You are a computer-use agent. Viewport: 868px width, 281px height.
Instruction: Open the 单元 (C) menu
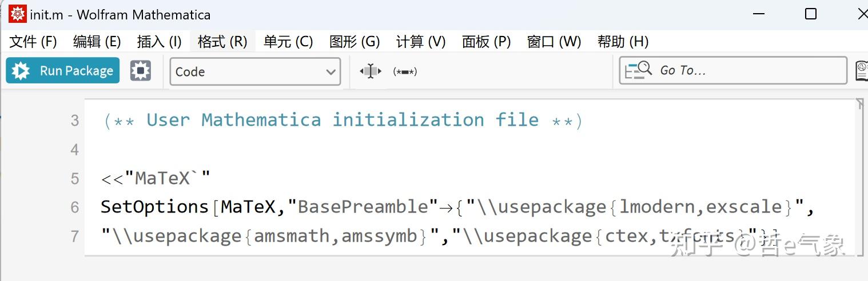[x=288, y=42]
